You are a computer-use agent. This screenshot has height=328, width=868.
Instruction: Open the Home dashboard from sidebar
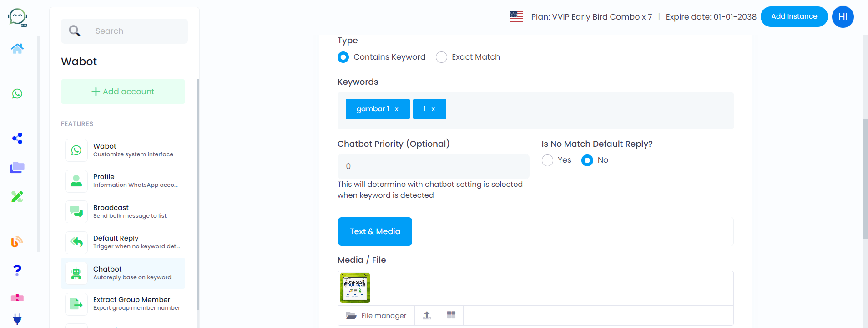tap(17, 48)
